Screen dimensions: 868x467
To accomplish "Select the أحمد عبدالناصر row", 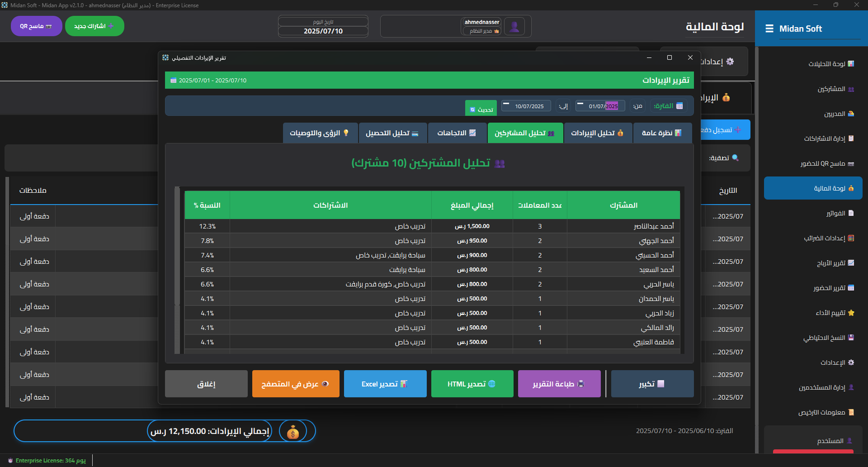I will click(x=432, y=226).
